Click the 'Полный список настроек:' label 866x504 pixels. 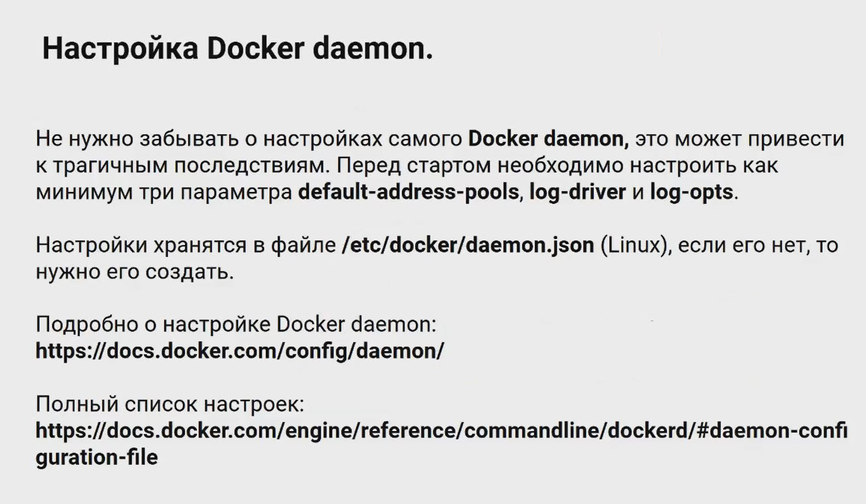[x=169, y=404]
